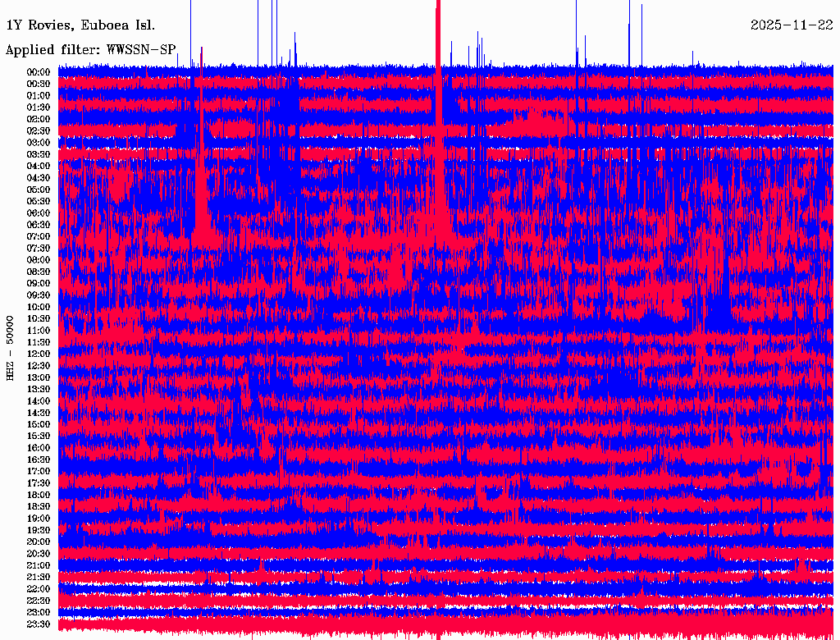This screenshot has height=640, width=840.
Task: Select the 04:30 time label
Action: click(x=39, y=177)
